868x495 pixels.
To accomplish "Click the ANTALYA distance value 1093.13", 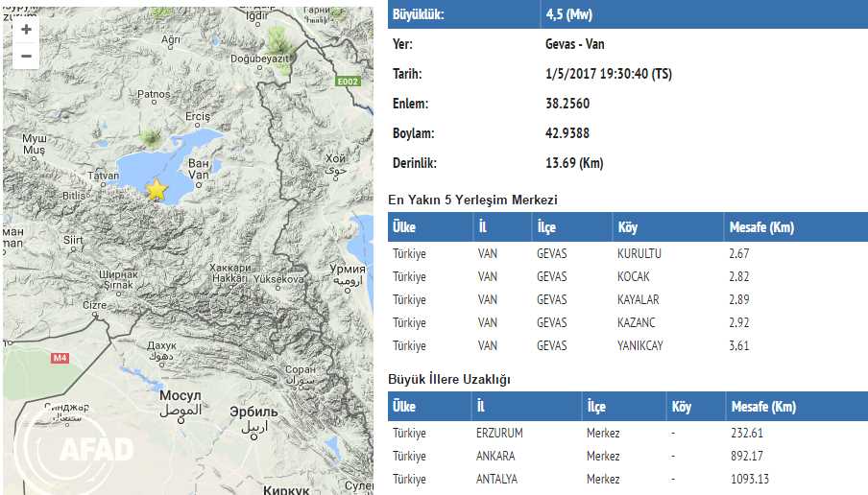I will [749, 480].
